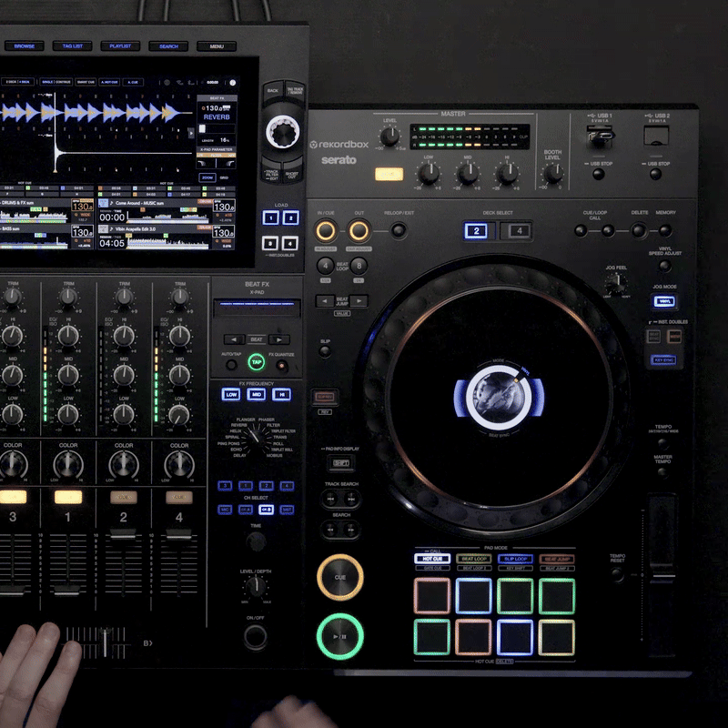
Task: Tap the Search fast-forward button
Action: 351,530
